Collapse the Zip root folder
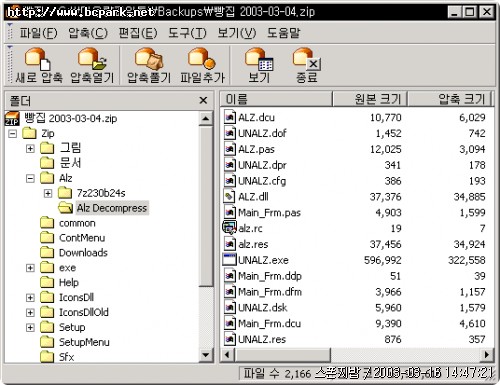Screen dimensions: 500x385 click(x=13, y=134)
